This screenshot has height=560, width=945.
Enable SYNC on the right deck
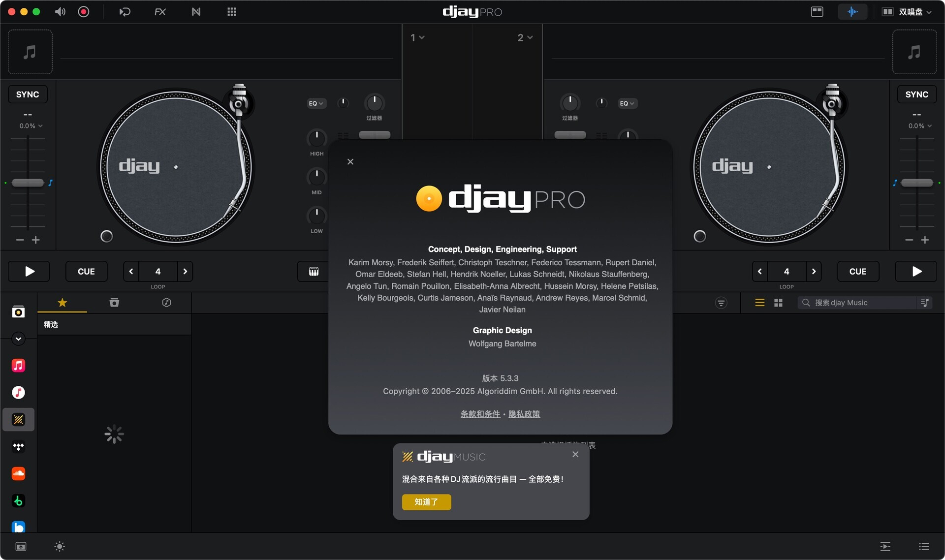pos(916,94)
